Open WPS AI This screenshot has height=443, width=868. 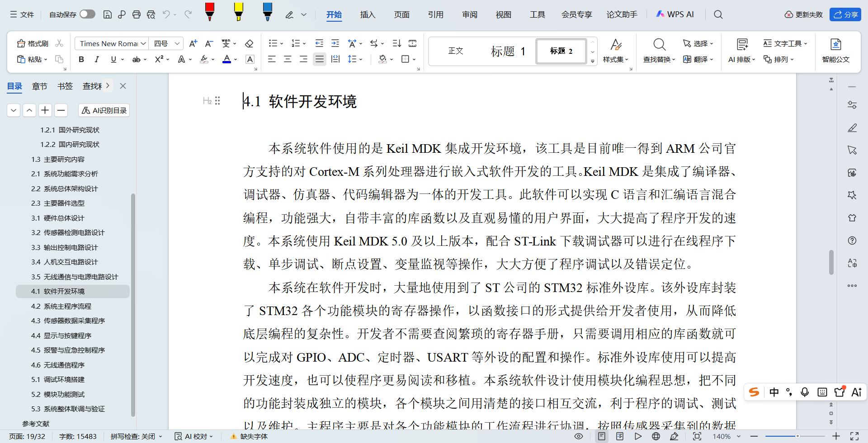(x=675, y=14)
